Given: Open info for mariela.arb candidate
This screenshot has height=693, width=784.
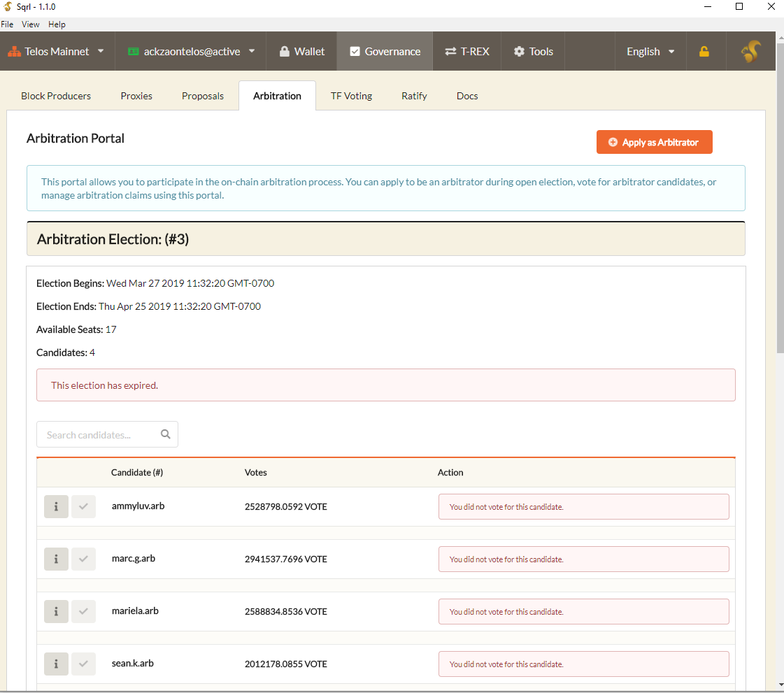Looking at the screenshot, I should [56, 612].
